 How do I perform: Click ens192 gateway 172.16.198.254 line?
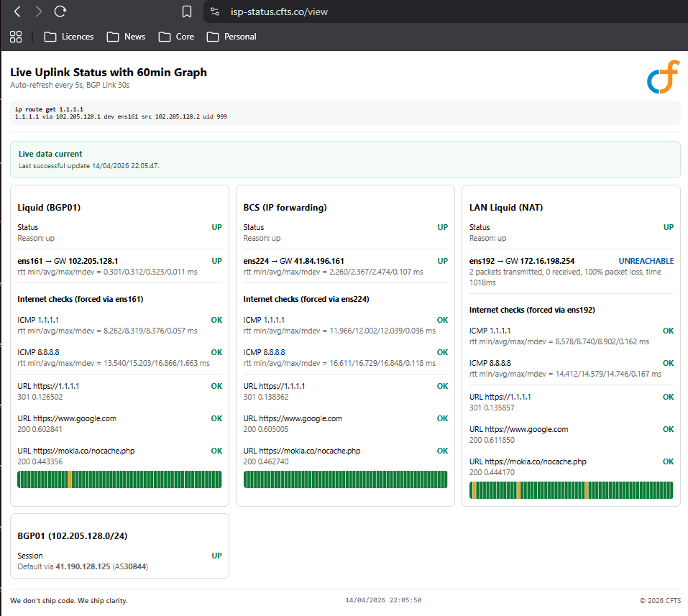(x=522, y=261)
